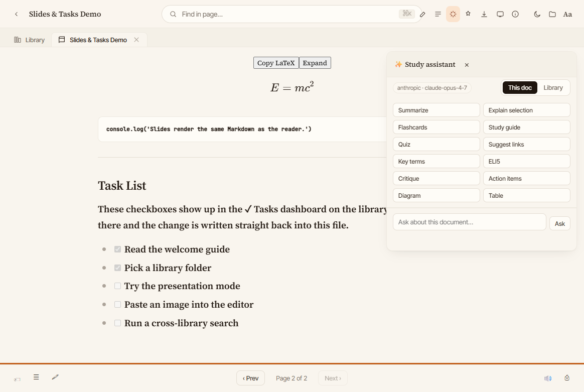Screen dimensions: 584x392
Task: Close the Study assistant panel
Action: click(467, 65)
